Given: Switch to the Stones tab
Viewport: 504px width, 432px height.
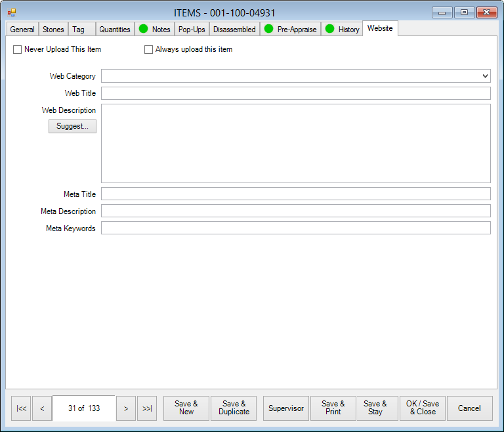Looking at the screenshot, I should pyautogui.click(x=53, y=29).
